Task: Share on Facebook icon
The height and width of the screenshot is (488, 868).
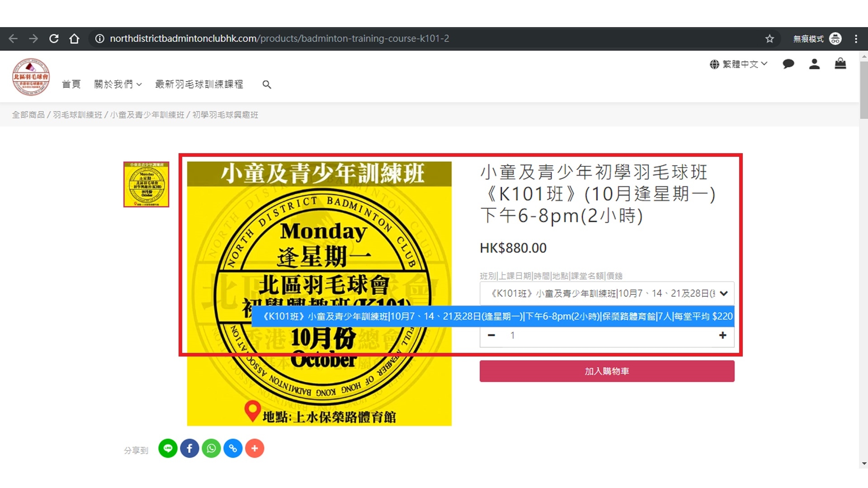Action: (x=189, y=448)
